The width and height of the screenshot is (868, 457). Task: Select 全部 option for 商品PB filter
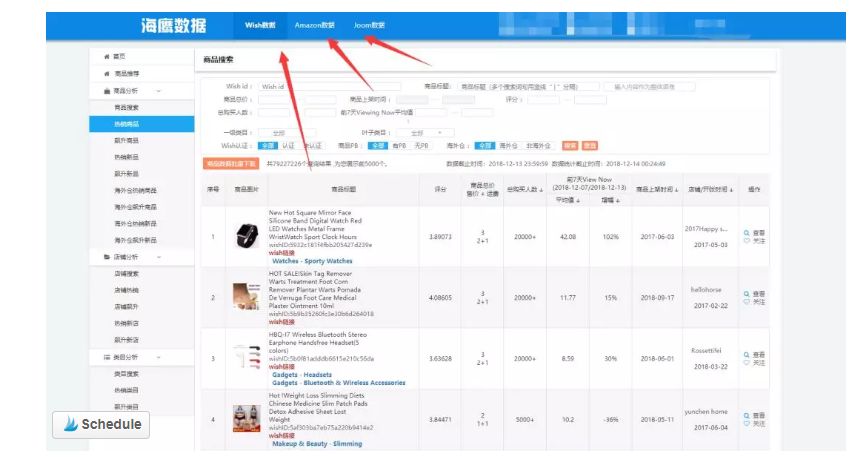(x=378, y=146)
